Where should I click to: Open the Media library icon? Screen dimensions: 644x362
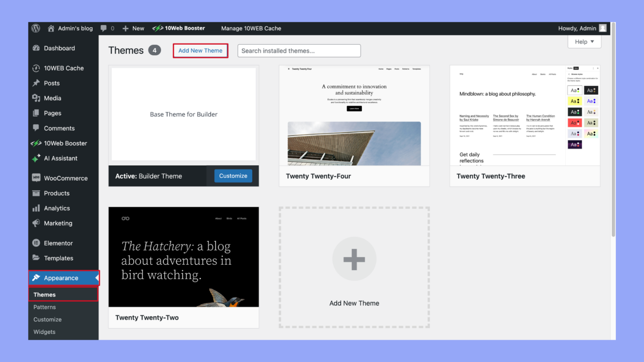pos(36,98)
